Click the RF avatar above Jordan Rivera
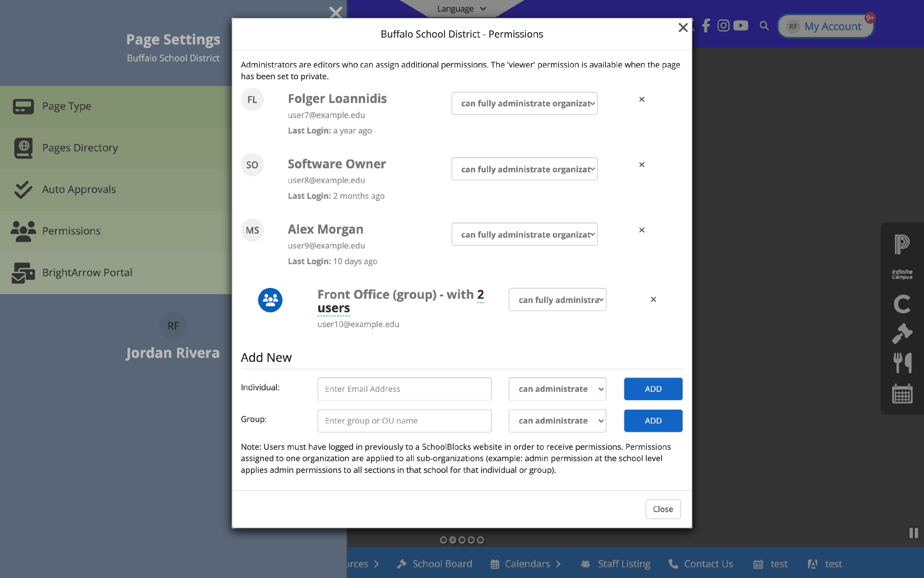924x578 pixels. [x=173, y=326]
